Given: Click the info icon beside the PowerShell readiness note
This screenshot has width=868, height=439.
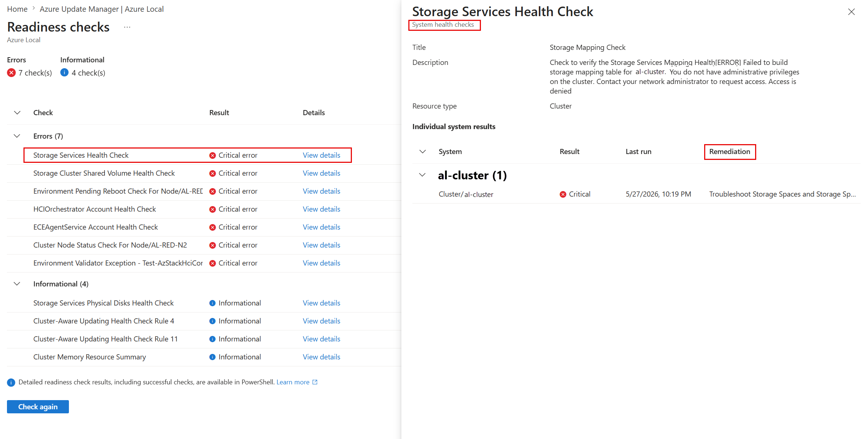Looking at the screenshot, I should [11, 383].
